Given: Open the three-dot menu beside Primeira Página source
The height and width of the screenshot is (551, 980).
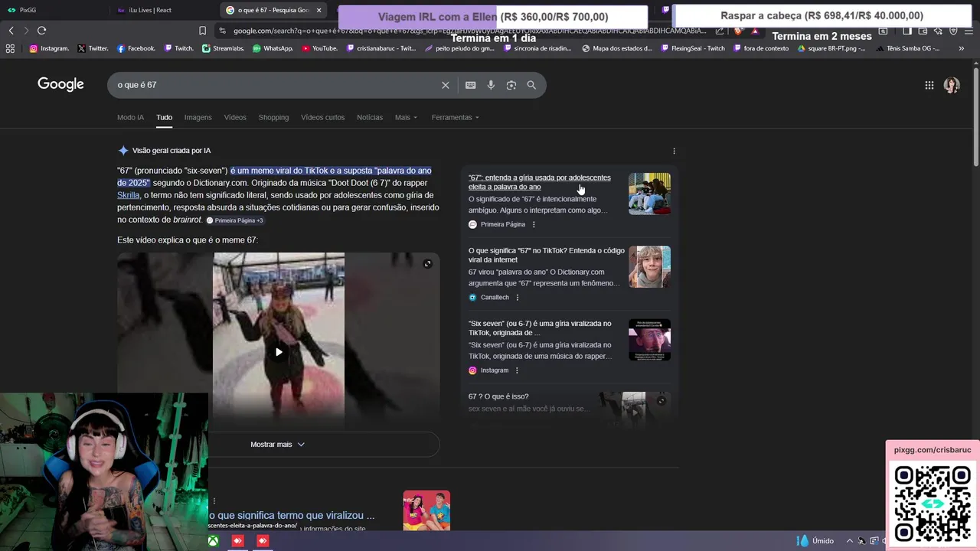Looking at the screenshot, I should point(534,224).
